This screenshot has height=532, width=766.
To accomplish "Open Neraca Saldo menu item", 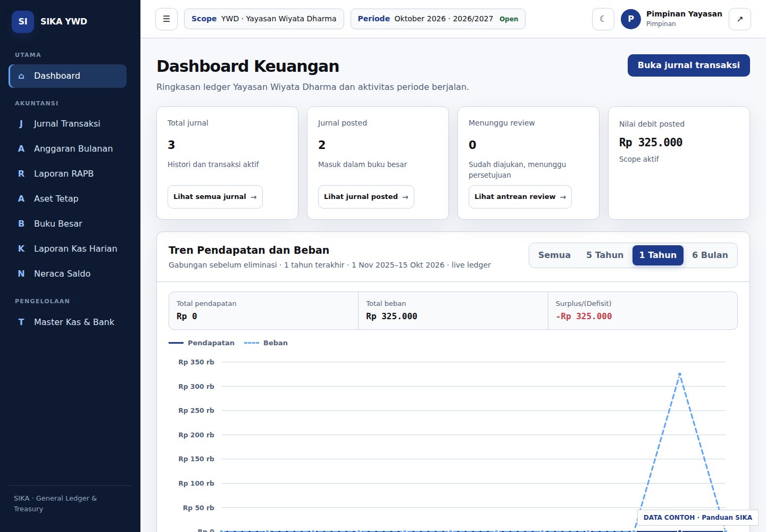I will tap(68, 274).
